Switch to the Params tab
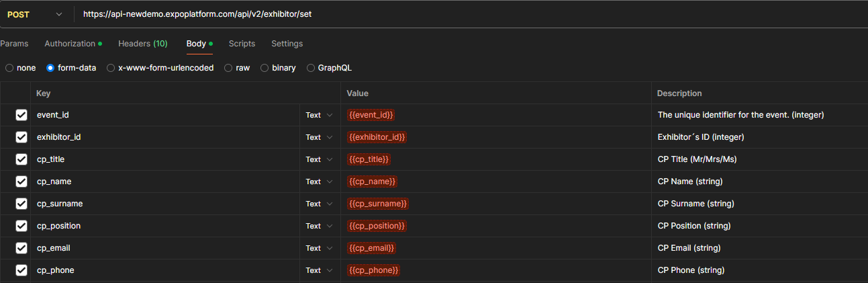 (x=14, y=44)
